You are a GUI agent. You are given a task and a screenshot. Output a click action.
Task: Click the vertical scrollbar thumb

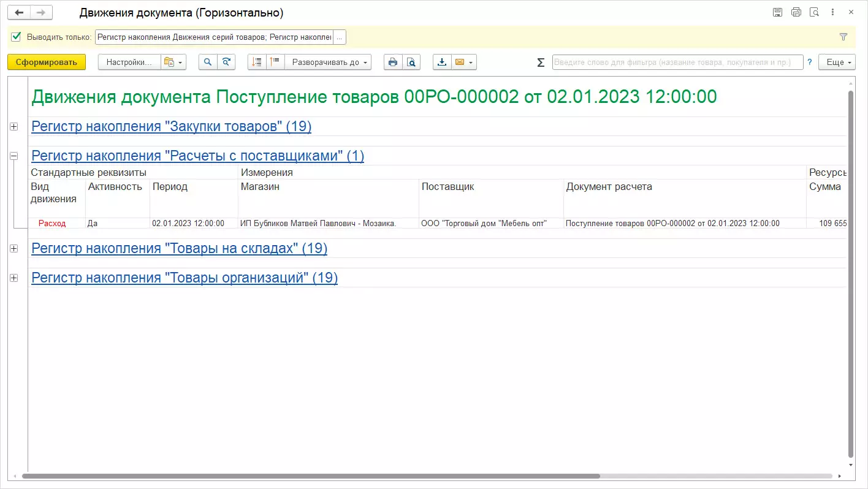click(850, 274)
